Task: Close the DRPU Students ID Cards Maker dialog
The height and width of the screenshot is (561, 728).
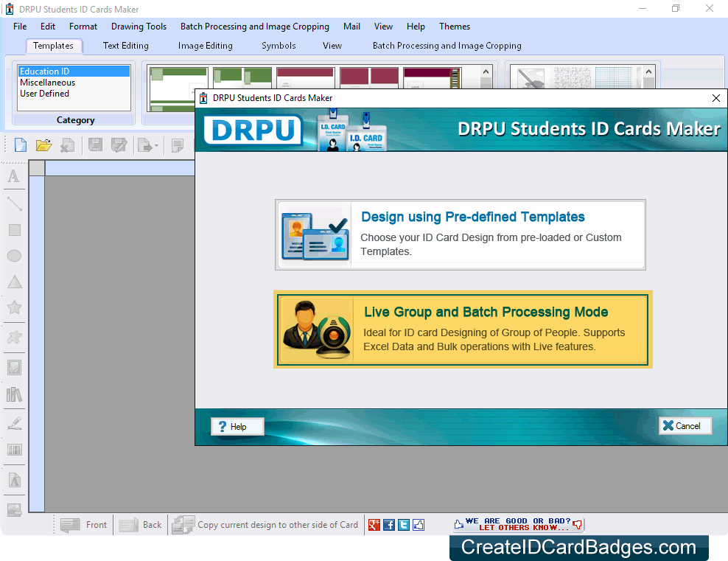Action: [716, 98]
